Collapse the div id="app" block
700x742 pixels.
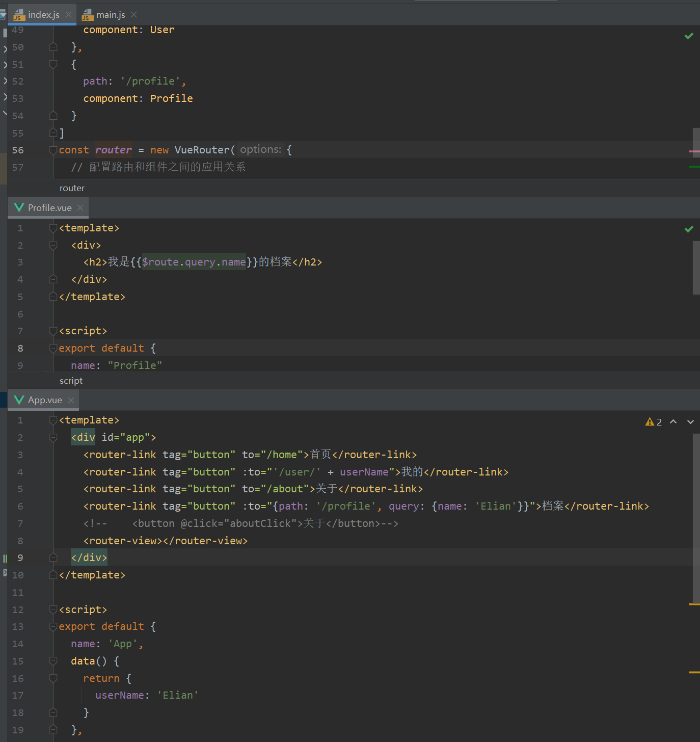pyautogui.click(x=53, y=438)
